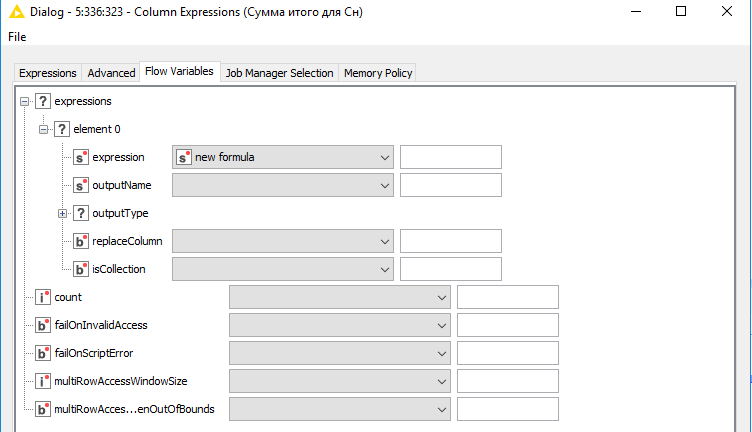Click the integer icon beside count
Viewport: 752px width, 432px height.
coord(43,297)
